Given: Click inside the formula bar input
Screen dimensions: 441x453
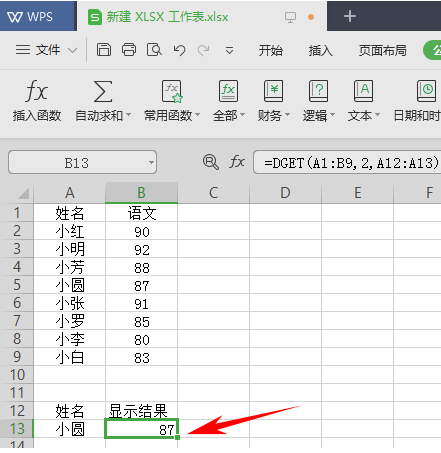Looking at the screenshot, I should click(347, 163).
